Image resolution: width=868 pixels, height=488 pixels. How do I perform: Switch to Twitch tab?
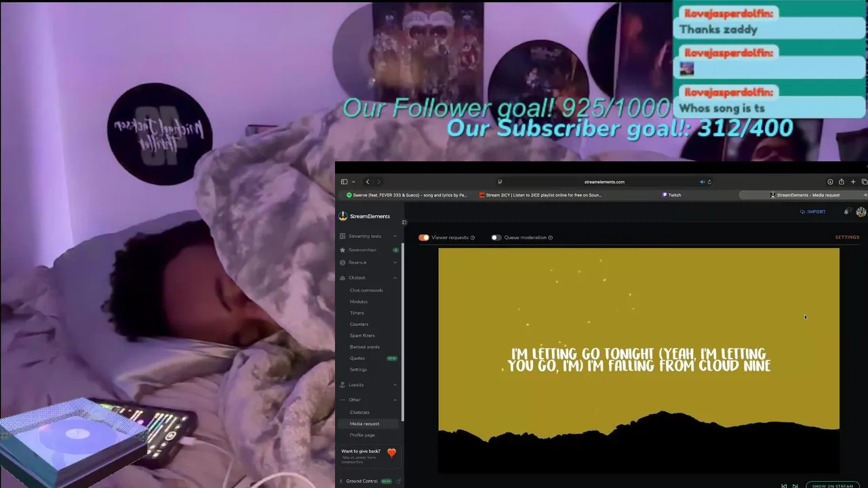[672, 195]
